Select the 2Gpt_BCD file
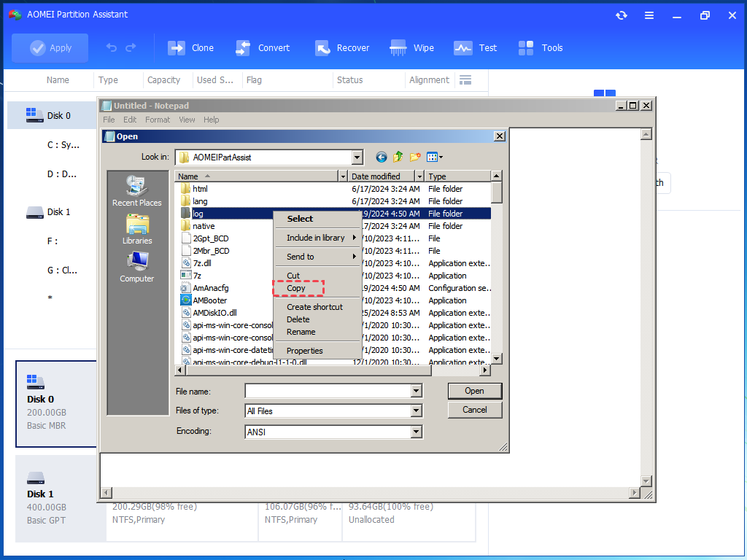Image resolution: width=747 pixels, height=560 pixels. [205, 238]
